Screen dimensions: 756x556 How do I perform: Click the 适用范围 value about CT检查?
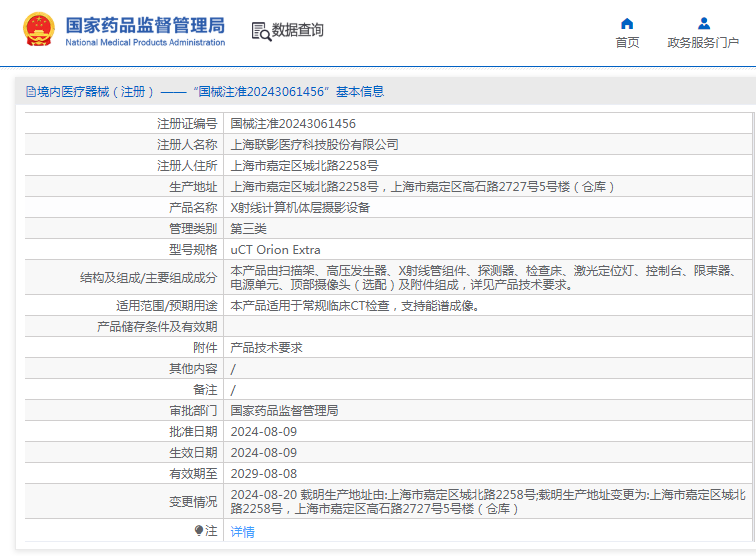pos(355,306)
